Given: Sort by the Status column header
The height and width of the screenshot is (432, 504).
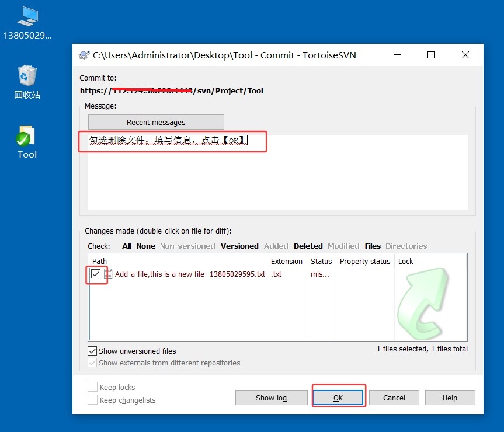Looking at the screenshot, I should [321, 261].
